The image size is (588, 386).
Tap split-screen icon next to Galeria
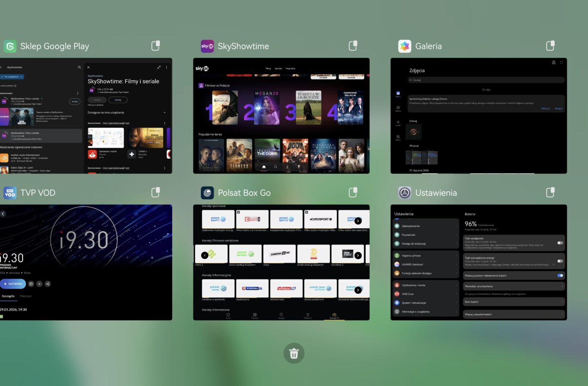click(550, 45)
